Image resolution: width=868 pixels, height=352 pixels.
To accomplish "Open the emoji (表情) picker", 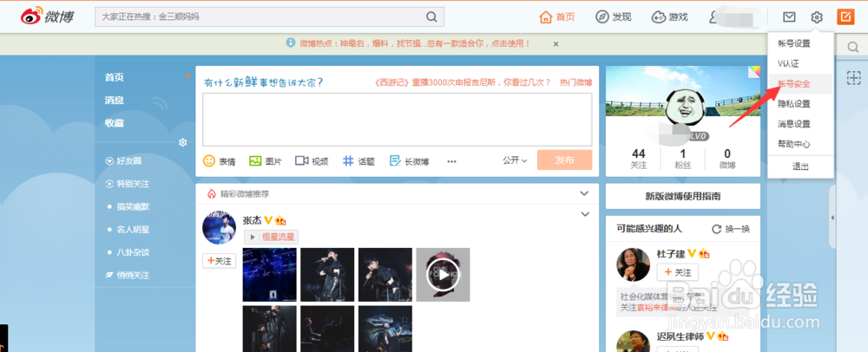I will (220, 160).
